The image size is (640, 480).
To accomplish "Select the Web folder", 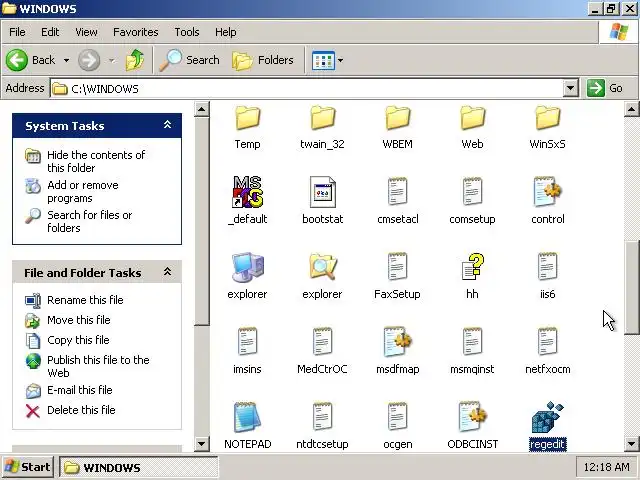I will pyautogui.click(x=472, y=127).
